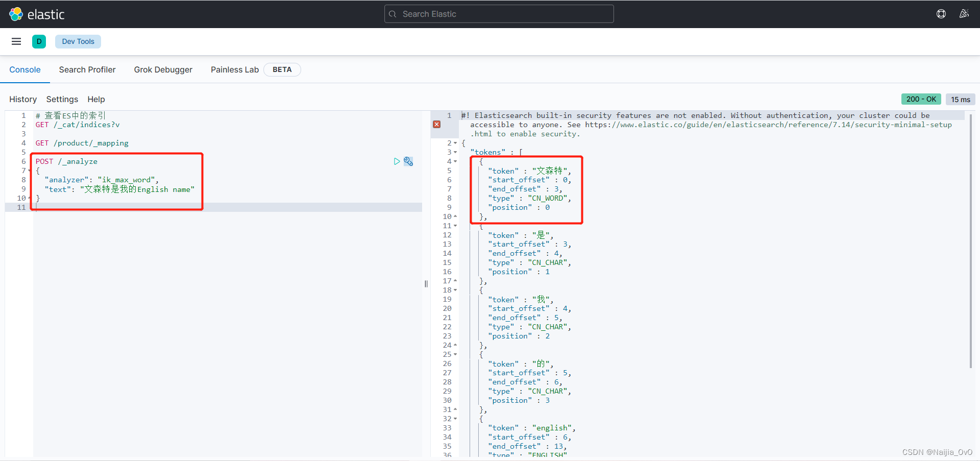This screenshot has width=980, height=461.
Task: Switch to the Painless Lab tab
Action: (x=235, y=69)
